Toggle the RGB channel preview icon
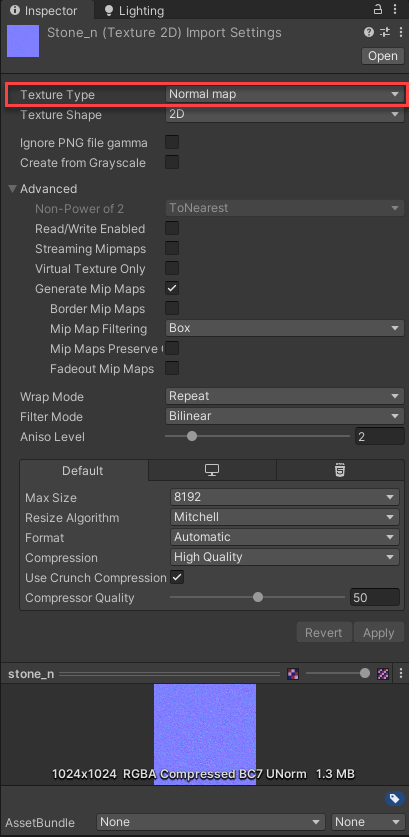The image size is (409, 837). point(293,674)
